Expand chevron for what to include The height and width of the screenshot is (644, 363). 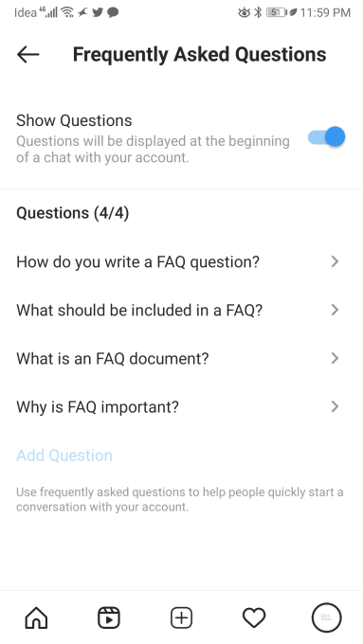[336, 310]
